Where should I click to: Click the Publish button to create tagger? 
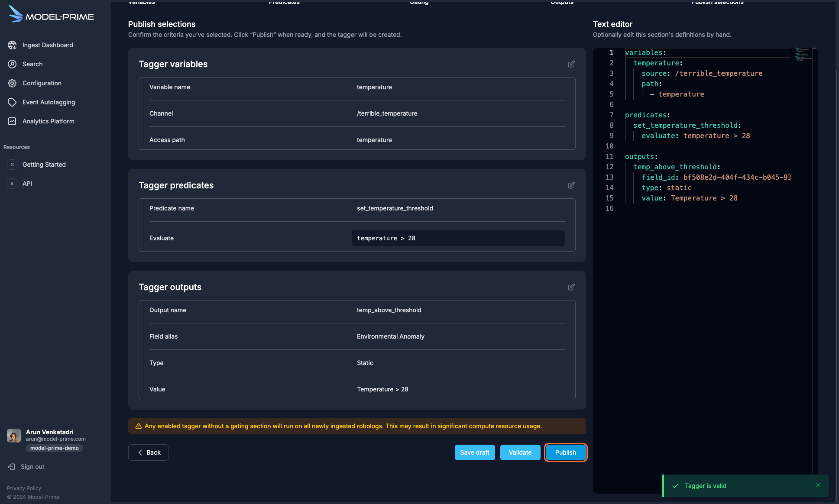[x=565, y=452]
